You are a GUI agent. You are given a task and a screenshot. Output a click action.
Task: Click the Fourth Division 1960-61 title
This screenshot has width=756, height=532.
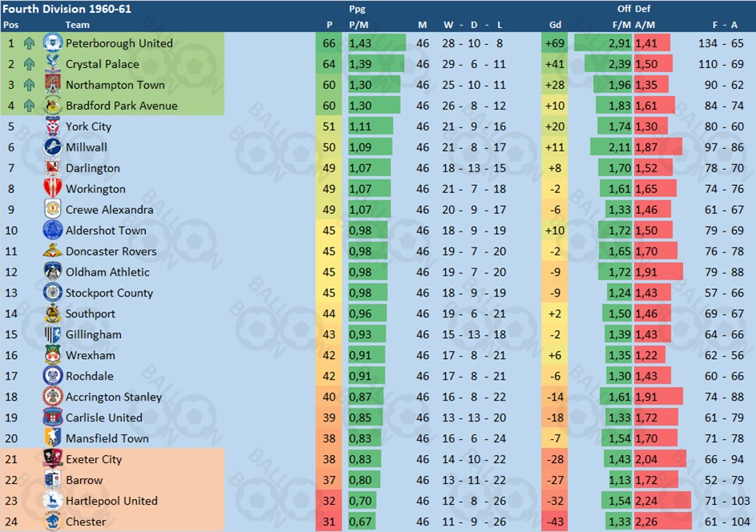pos(67,9)
